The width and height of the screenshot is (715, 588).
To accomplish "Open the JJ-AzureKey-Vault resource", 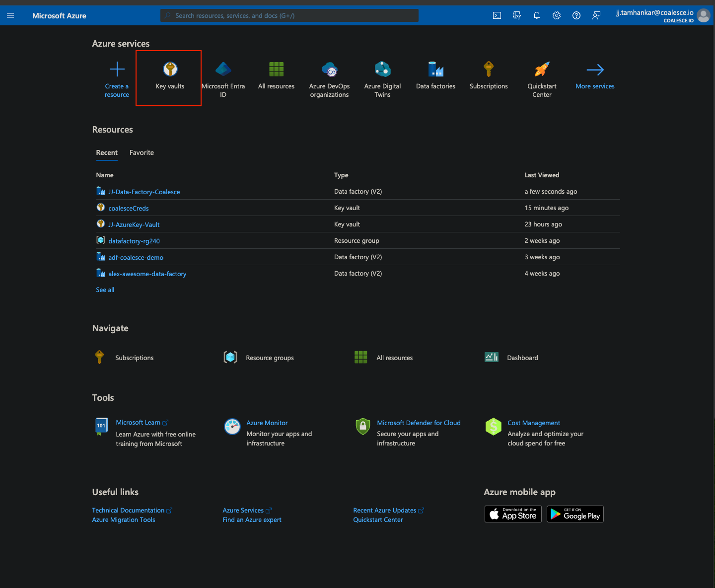I will (x=134, y=224).
